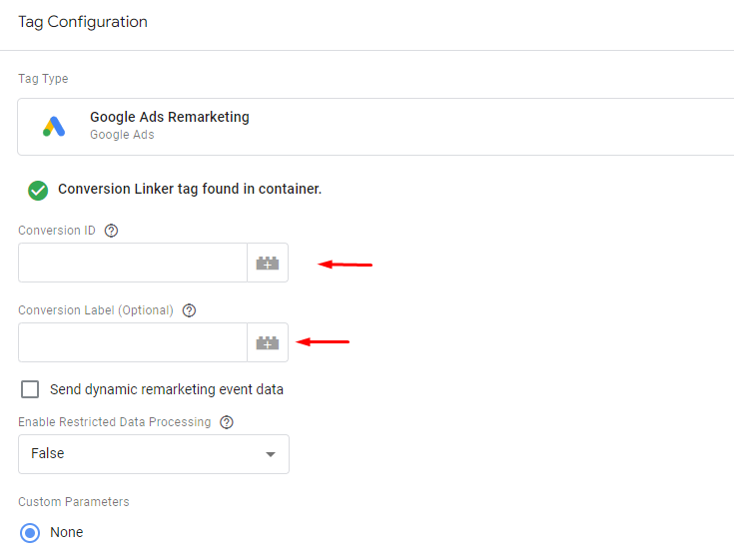This screenshot has height=560, width=734.
Task: Click the Send dynamic remarketing event data label
Action: [167, 389]
